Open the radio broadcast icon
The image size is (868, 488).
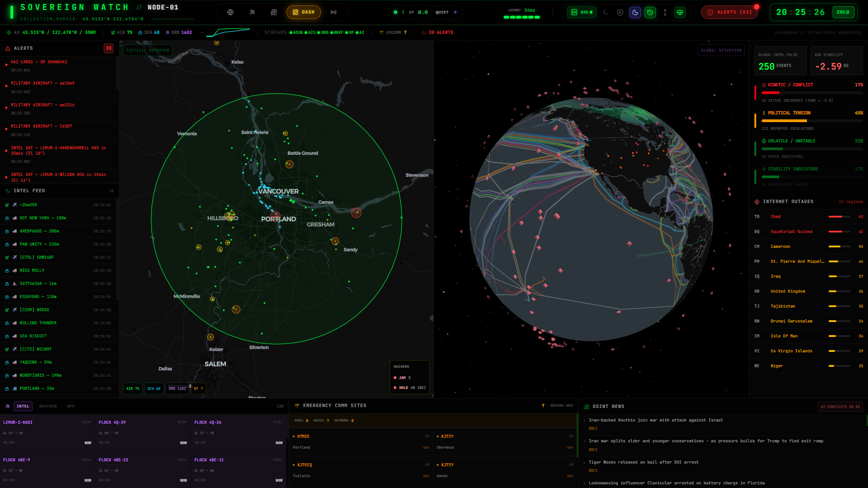point(334,12)
